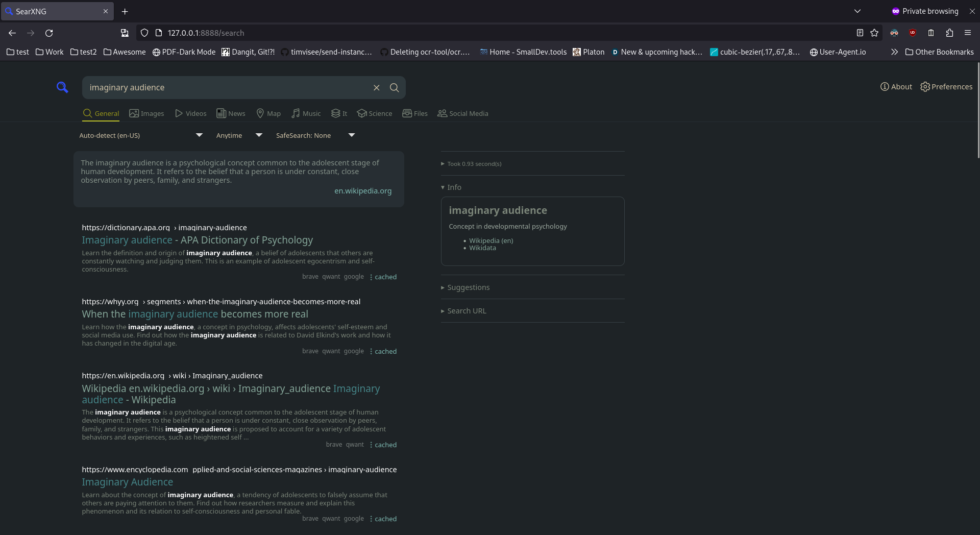Open a new browser tab
980x535 pixels.
pos(125,11)
